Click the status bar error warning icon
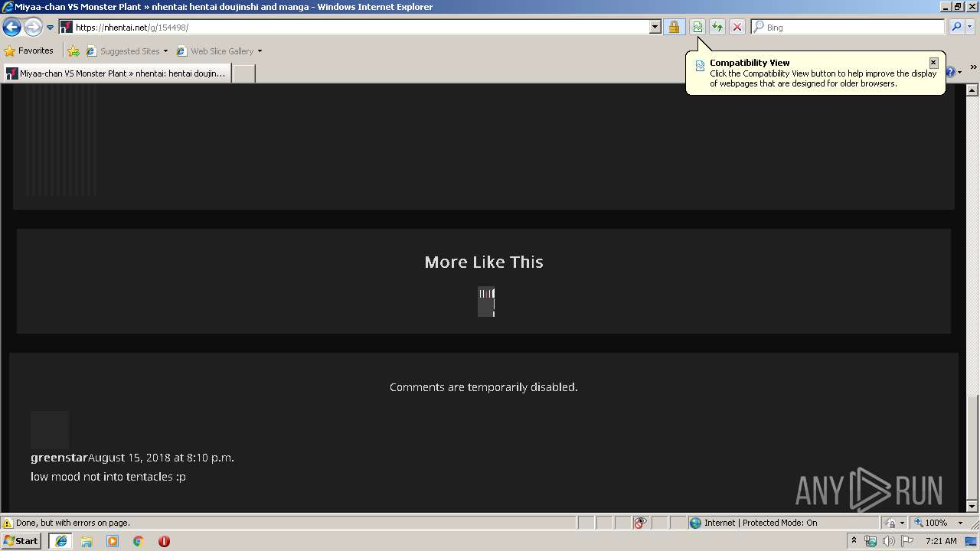 point(8,523)
